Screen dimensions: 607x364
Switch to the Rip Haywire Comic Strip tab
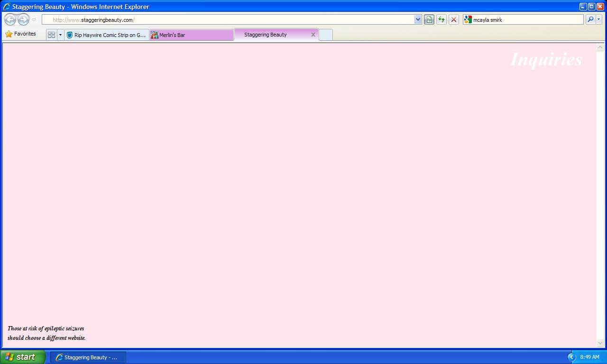pyautogui.click(x=107, y=35)
